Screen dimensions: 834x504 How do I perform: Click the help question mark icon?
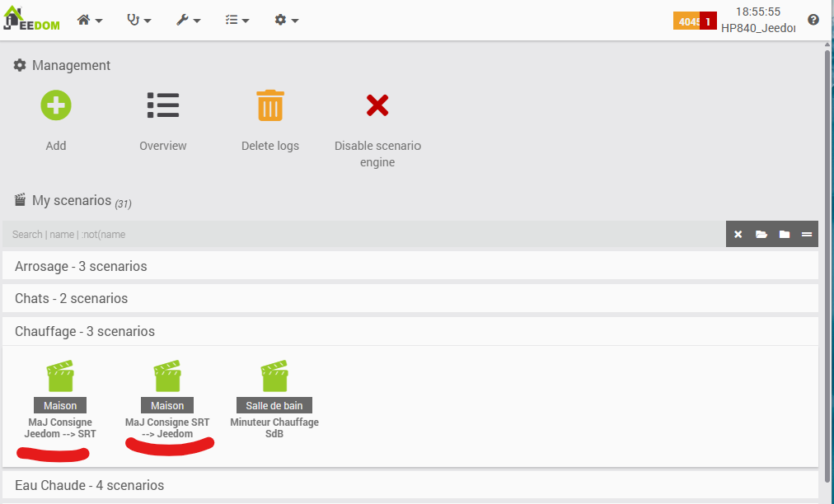click(x=813, y=20)
